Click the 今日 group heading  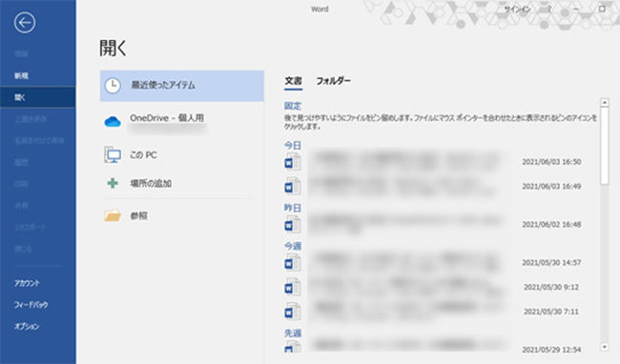[293, 145]
